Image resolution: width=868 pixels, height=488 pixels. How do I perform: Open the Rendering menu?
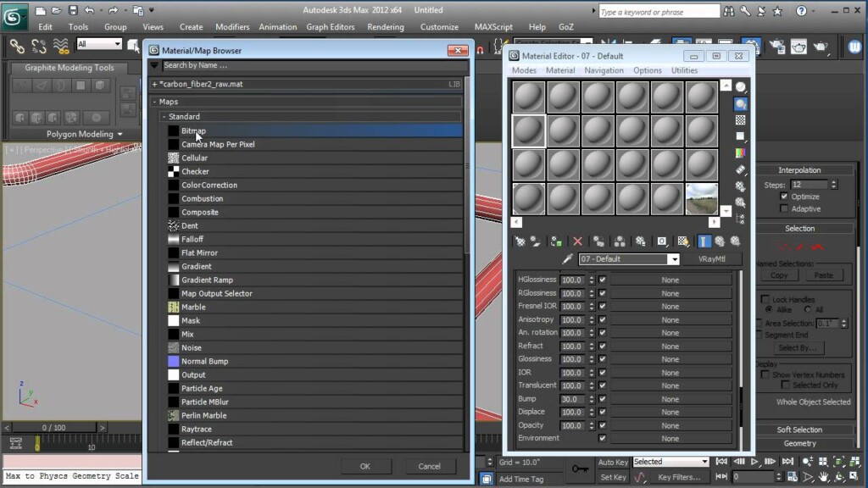click(386, 26)
